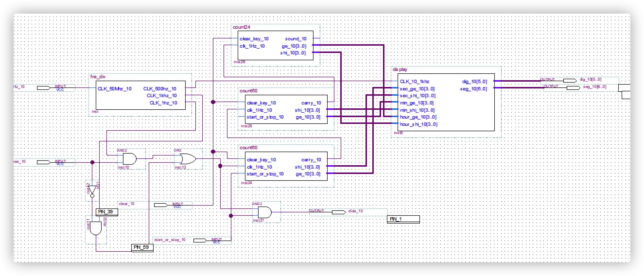Select the AND2 gate labeled inst10
This screenshot has width=644, height=276.
click(130, 159)
